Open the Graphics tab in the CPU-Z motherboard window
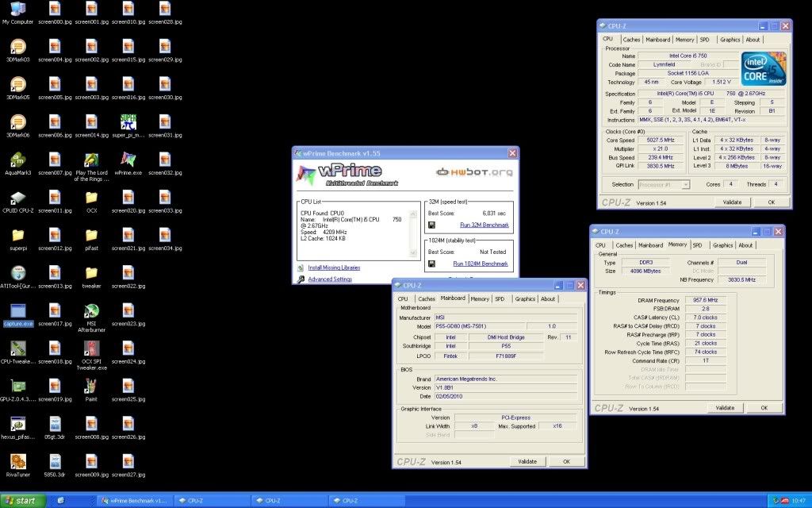This screenshot has width=812, height=508. point(525,299)
